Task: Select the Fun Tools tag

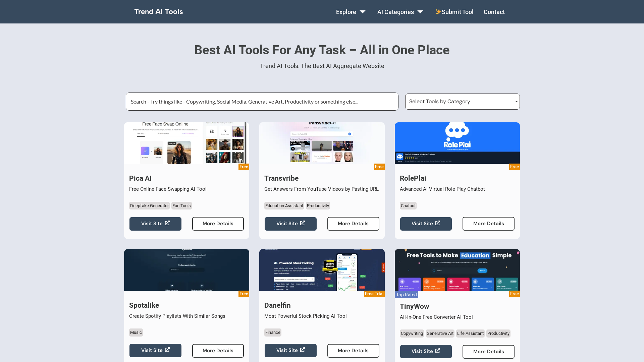Action: [x=181, y=206]
